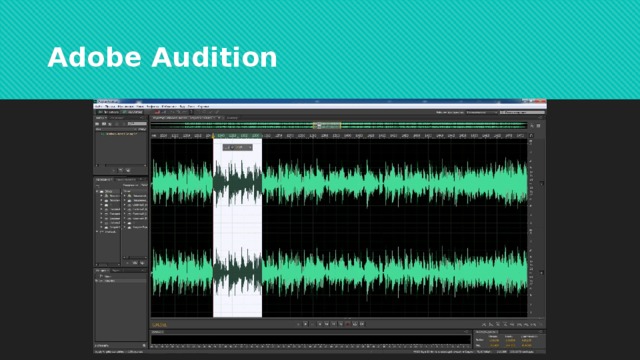Open the workspace dropdown in top toolbar

pos(482,112)
